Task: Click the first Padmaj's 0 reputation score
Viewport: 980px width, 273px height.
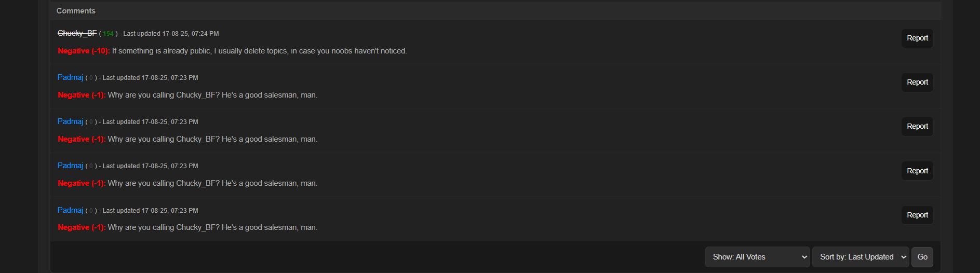Action: coord(91,78)
